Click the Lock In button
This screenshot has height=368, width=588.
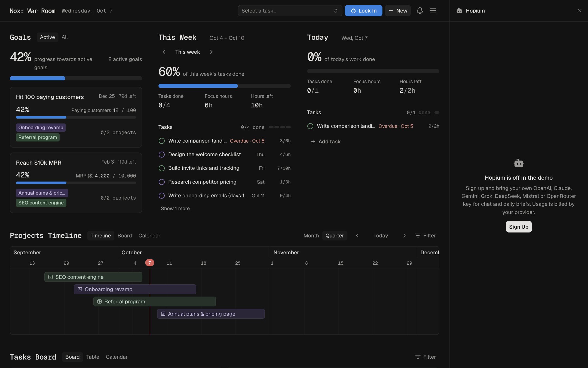tap(363, 11)
